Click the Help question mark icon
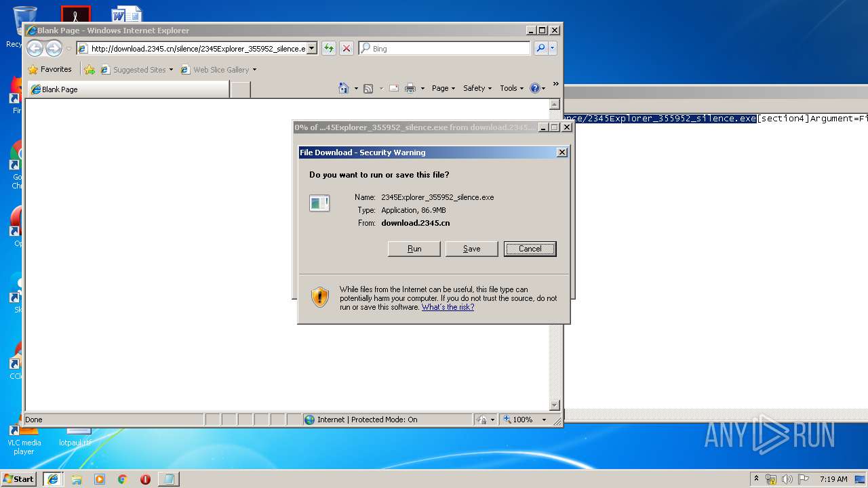The width and height of the screenshot is (868, 488). (x=534, y=88)
